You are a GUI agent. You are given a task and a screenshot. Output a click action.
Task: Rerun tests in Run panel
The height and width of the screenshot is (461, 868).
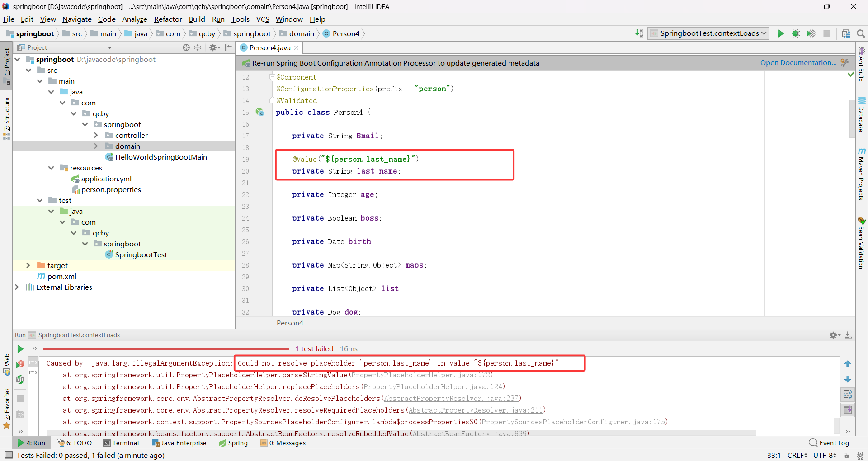pyautogui.click(x=20, y=349)
